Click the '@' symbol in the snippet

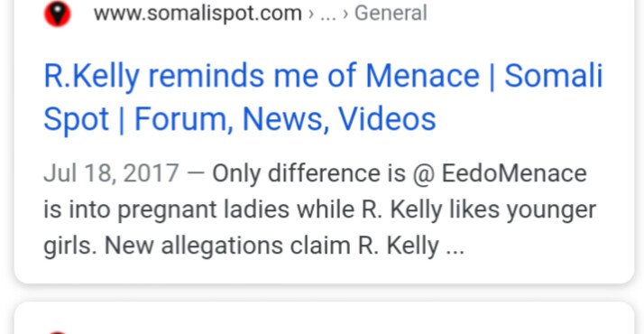point(424,174)
